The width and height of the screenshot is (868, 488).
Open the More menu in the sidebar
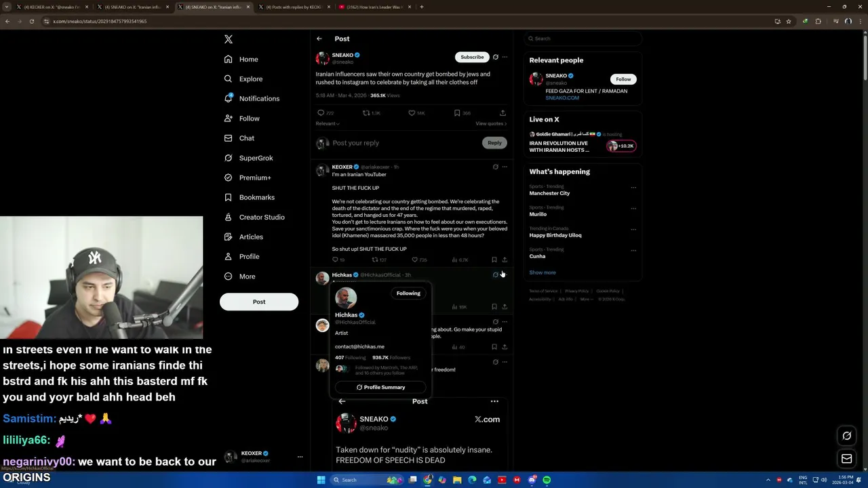tap(240, 277)
